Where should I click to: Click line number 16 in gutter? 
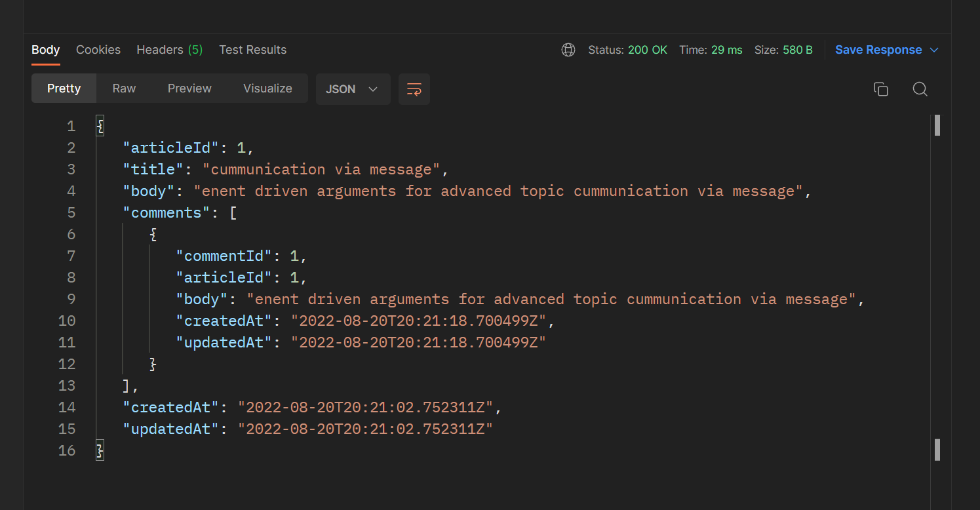tap(67, 450)
